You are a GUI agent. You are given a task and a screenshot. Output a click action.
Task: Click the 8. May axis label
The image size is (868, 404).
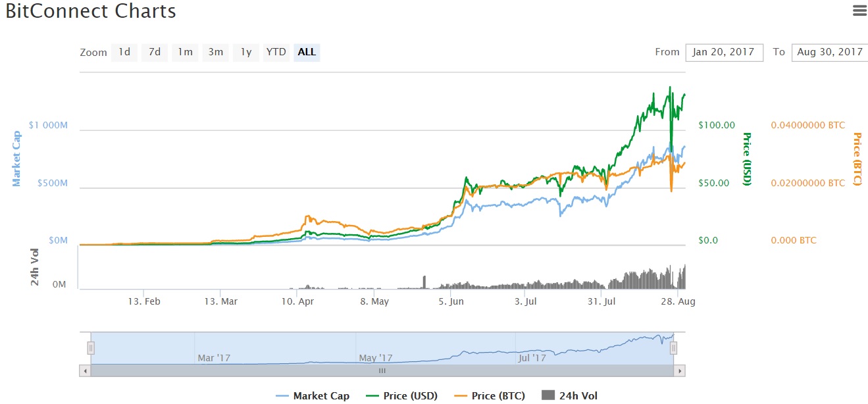pos(375,301)
